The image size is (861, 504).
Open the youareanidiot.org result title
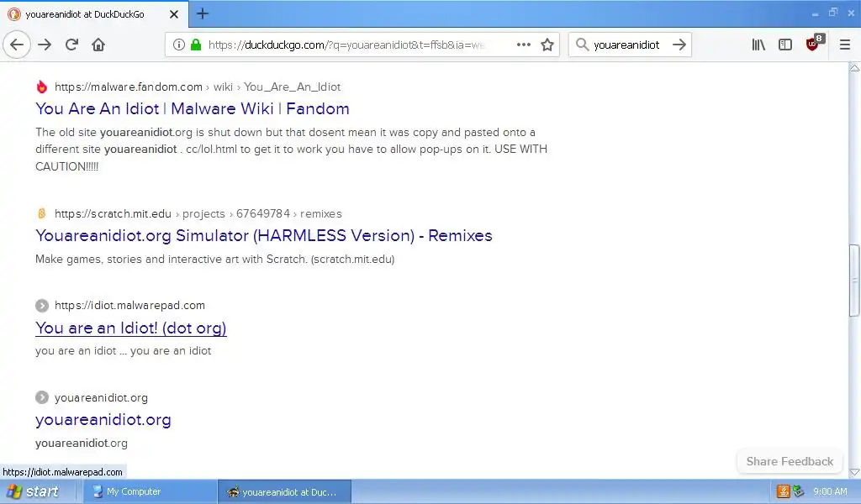(103, 419)
